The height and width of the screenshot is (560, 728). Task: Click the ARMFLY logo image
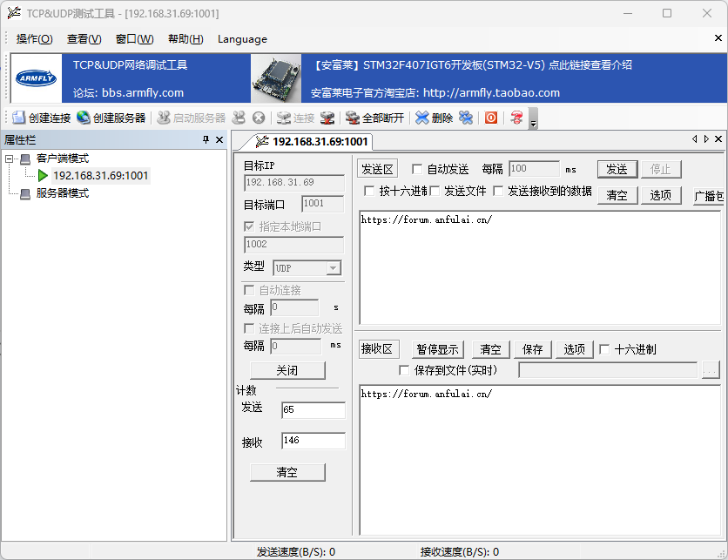[36, 78]
